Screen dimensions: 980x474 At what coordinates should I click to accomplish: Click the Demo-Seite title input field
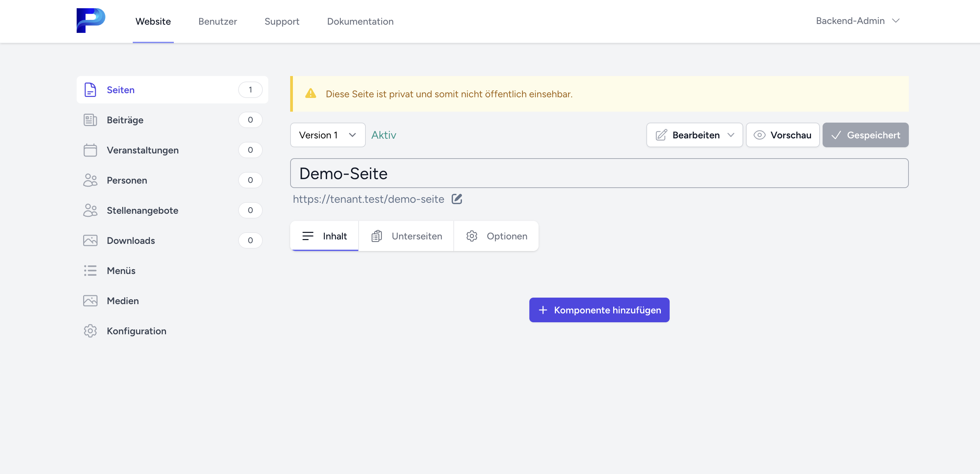pos(599,173)
